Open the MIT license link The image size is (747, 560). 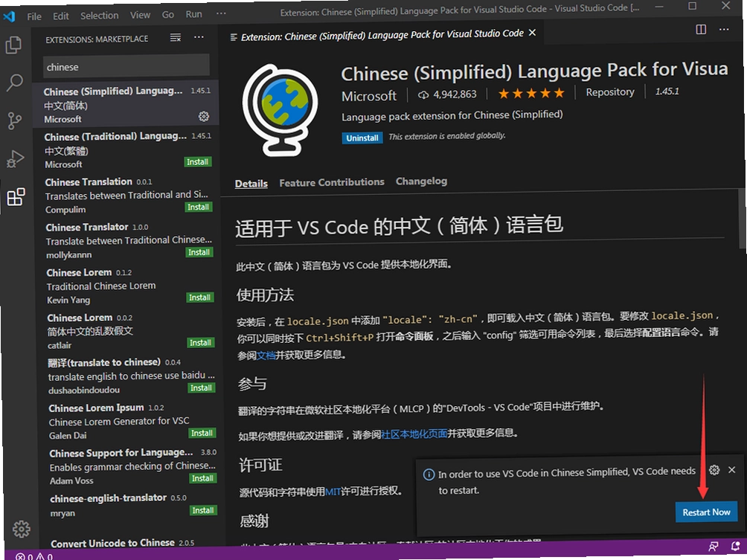(x=333, y=491)
